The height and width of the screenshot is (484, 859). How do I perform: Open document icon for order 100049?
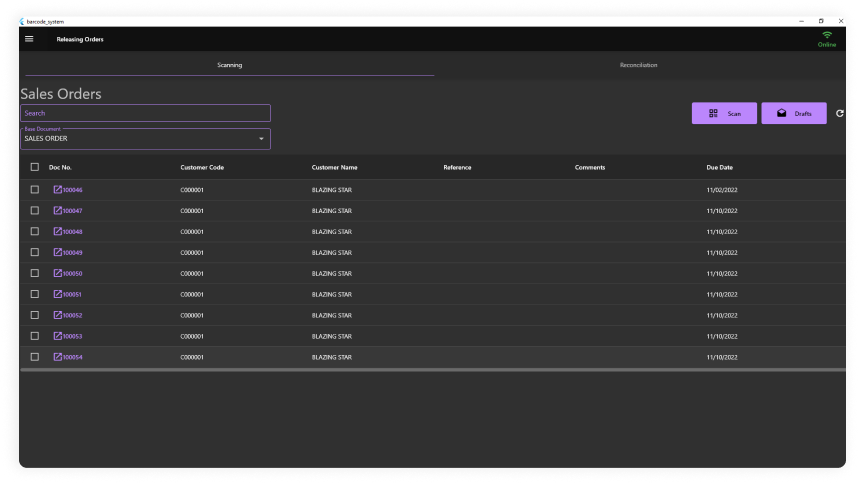(58, 252)
